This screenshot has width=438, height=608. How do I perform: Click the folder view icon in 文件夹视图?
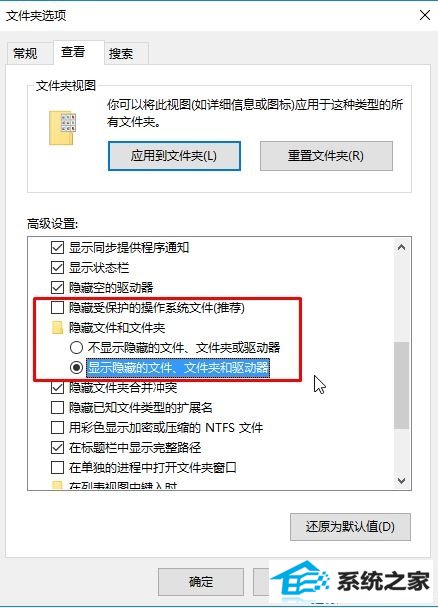tap(62, 128)
